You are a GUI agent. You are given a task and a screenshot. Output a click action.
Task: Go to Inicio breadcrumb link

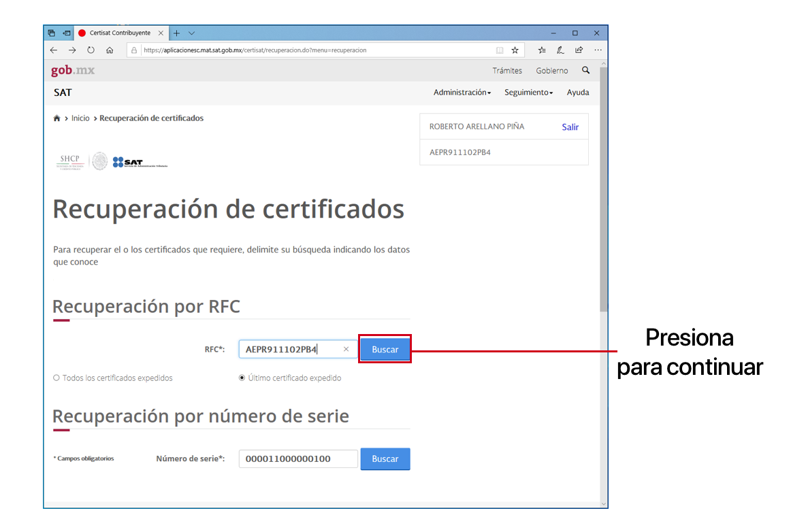point(80,118)
